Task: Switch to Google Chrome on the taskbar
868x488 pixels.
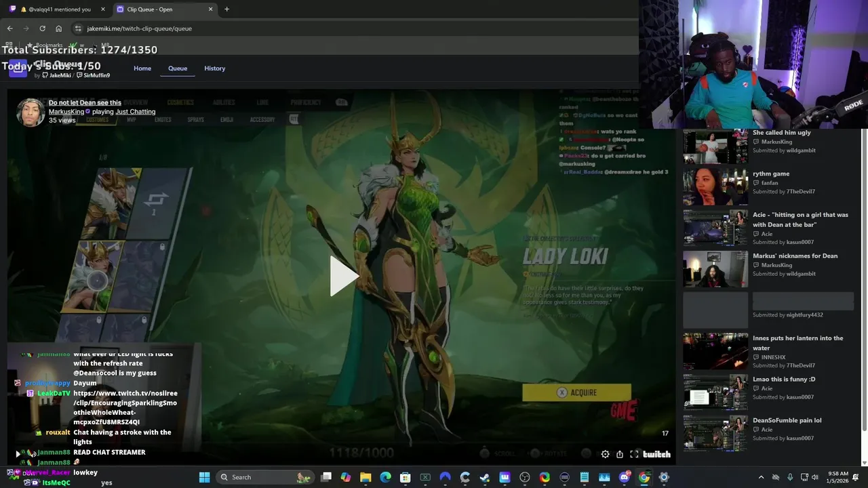Action: pos(644,477)
